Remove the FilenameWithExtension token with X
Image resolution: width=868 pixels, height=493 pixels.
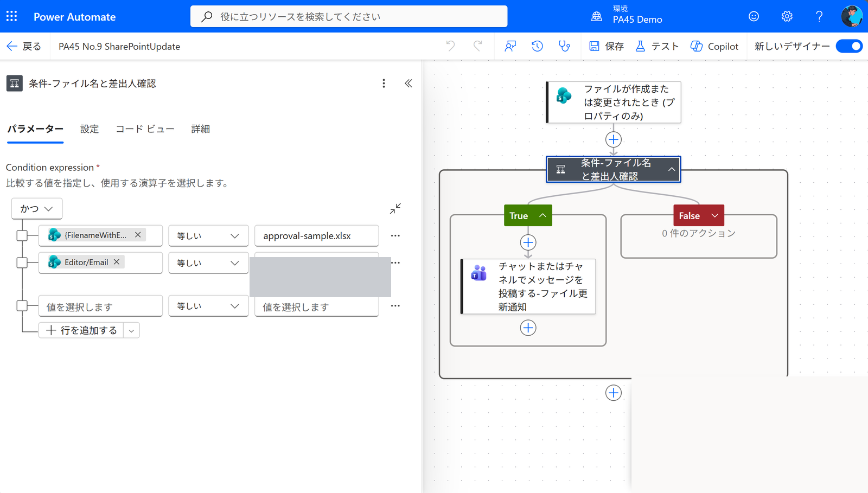coord(138,235)
